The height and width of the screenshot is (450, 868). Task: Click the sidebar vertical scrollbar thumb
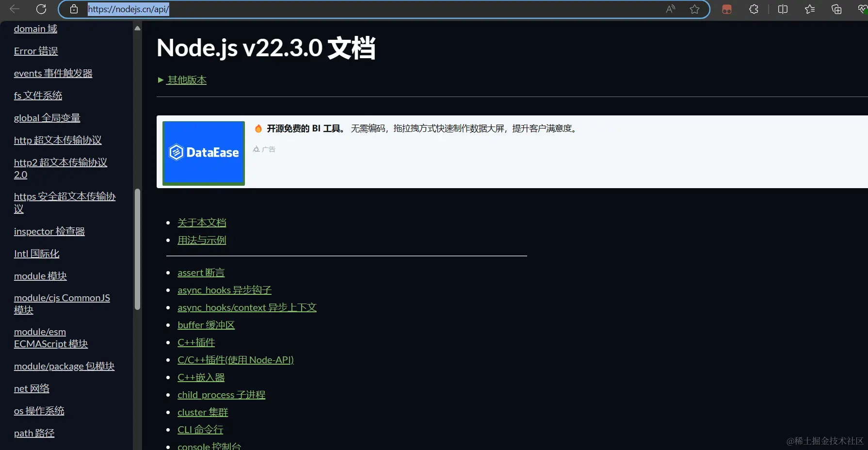pyautogui.click(x=137, y=249)
